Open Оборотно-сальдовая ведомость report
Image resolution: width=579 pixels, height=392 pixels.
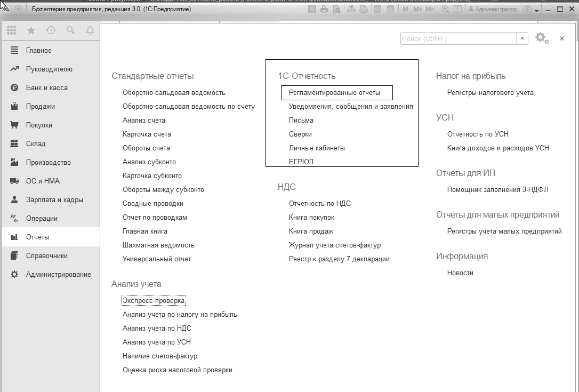[x=174, y=93]
